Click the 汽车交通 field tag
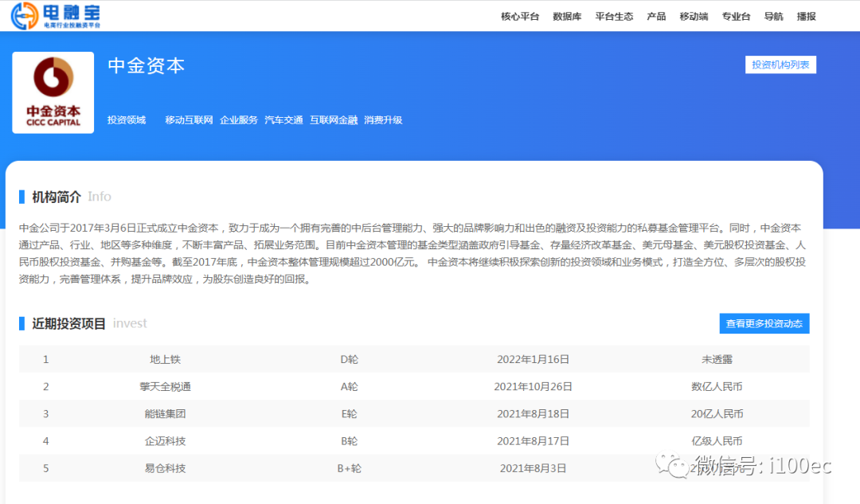The height and width of the screenshot is (504, 860). pos(283,120)
